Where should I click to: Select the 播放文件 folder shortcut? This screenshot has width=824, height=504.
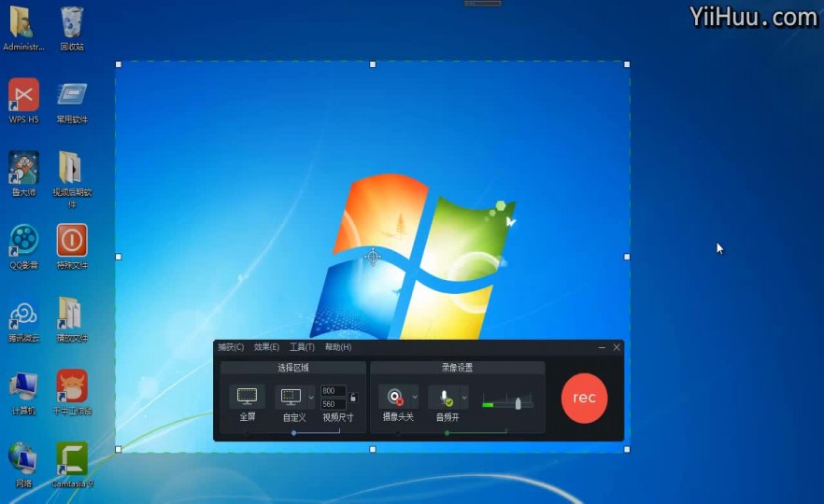coord(72,320)
